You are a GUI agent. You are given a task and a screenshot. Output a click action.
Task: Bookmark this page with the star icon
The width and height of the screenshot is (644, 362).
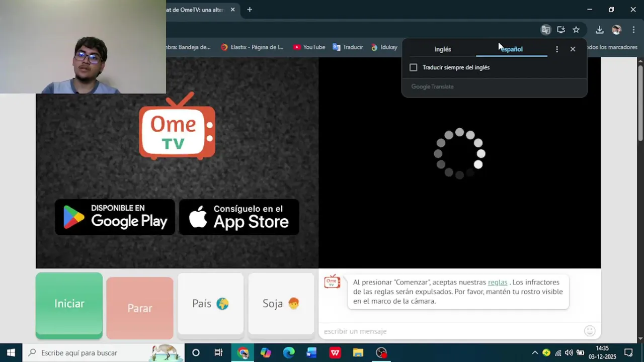coord(576,30)
